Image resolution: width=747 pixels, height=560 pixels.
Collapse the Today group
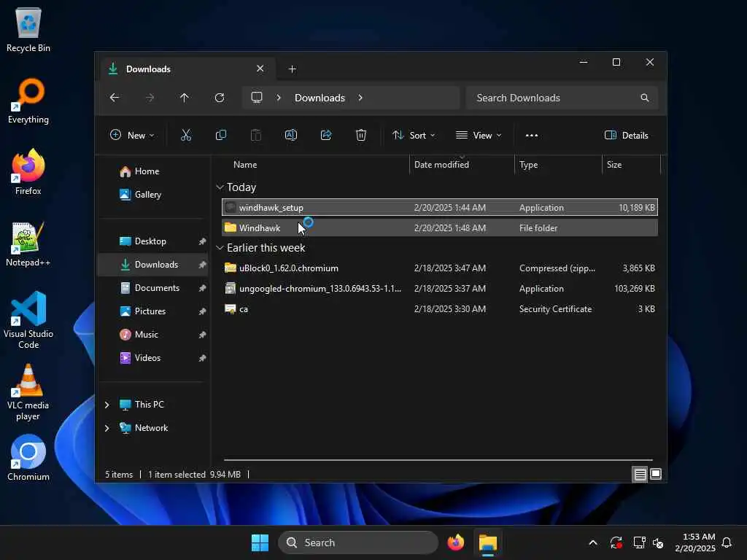220,187
